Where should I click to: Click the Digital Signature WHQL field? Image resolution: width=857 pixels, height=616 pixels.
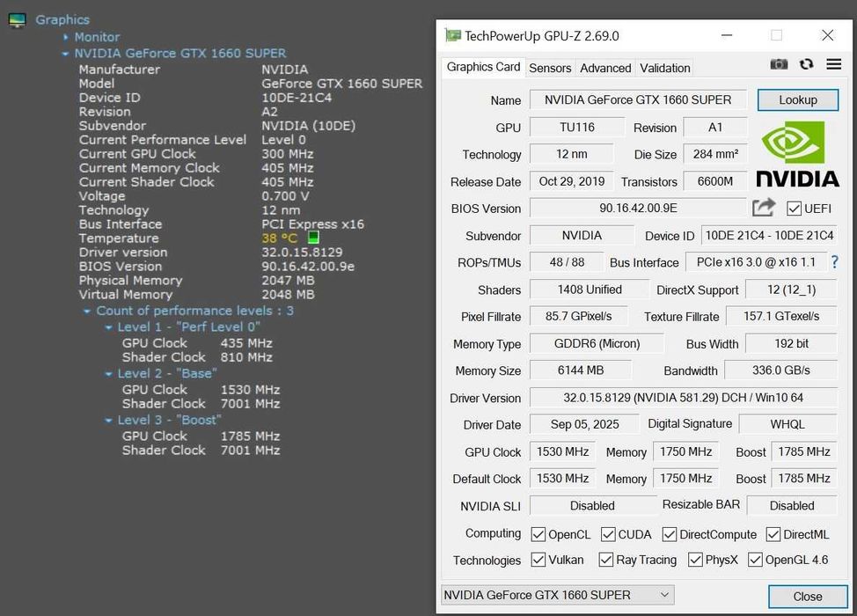pos(787,424)
